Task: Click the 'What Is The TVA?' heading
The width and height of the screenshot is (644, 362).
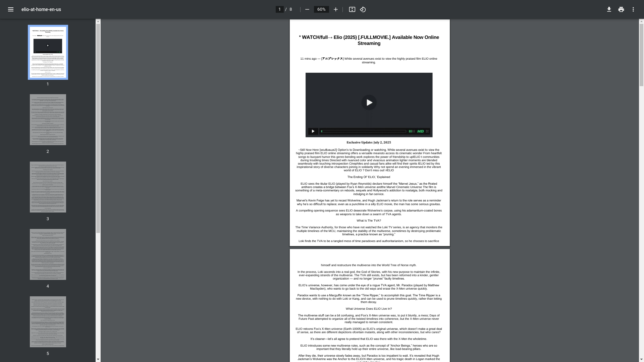Action: click(369, 221)
